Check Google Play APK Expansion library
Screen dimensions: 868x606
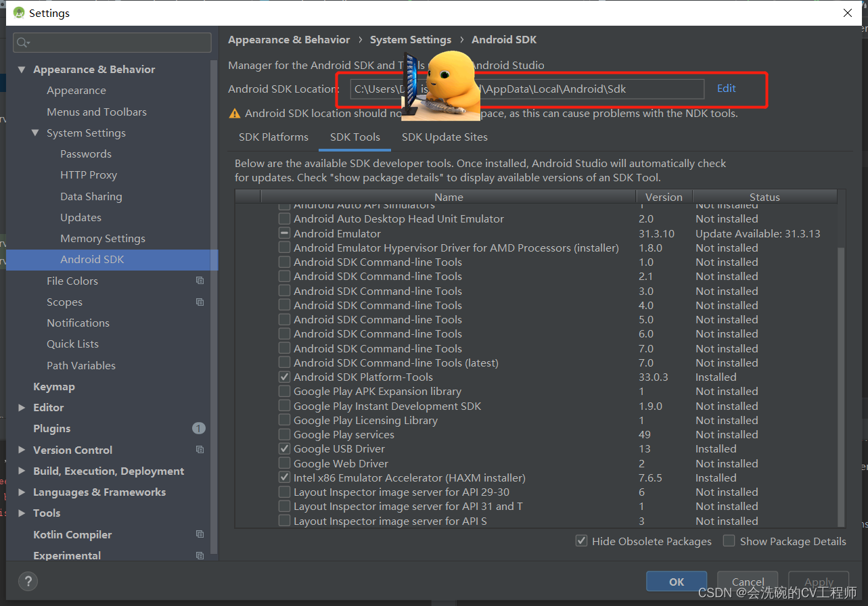click(x=284, y=392)
